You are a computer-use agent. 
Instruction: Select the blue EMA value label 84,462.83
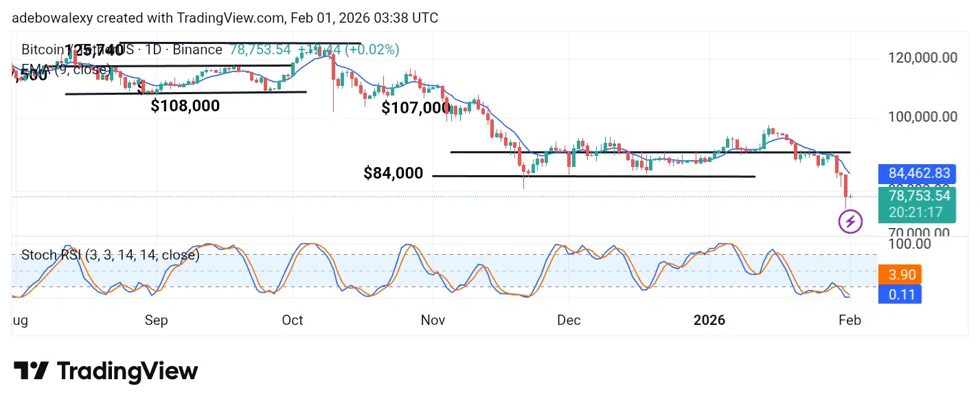pyautogui.click(x=918, y=174)
